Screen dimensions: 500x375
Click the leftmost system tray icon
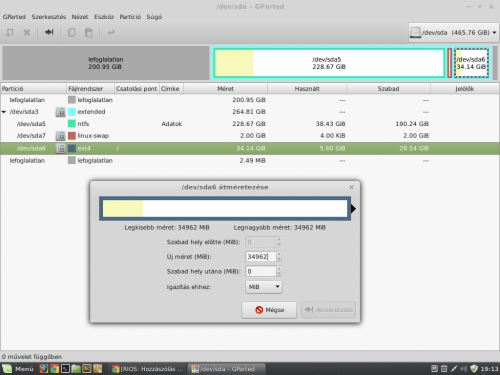(434, 369)
